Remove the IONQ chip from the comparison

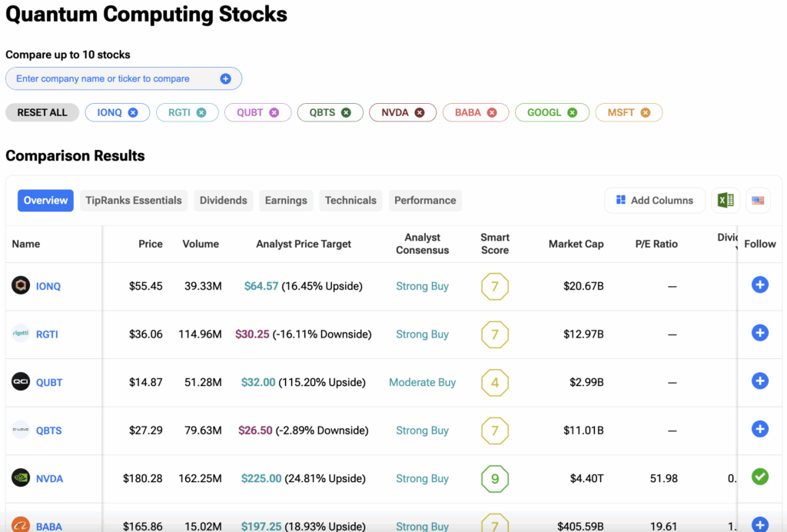point(133,113)
